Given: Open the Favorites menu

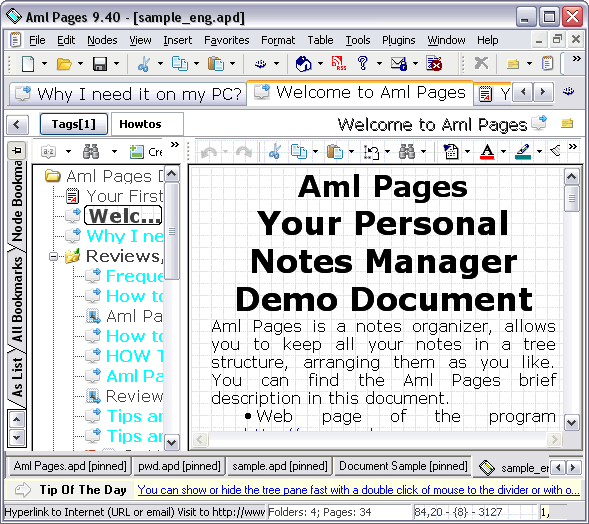Looking at the screenshot, I should click(x=227, y=40).
